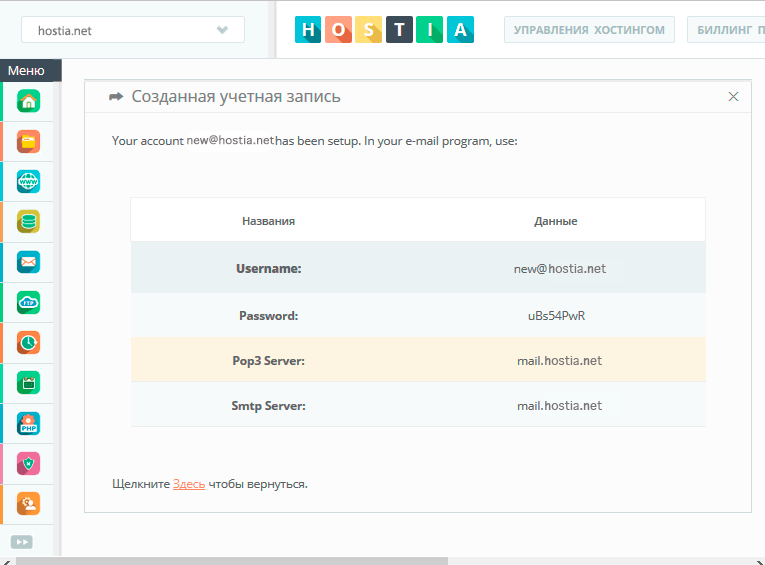Click the Здесь link to return

[x=189, y=484]
